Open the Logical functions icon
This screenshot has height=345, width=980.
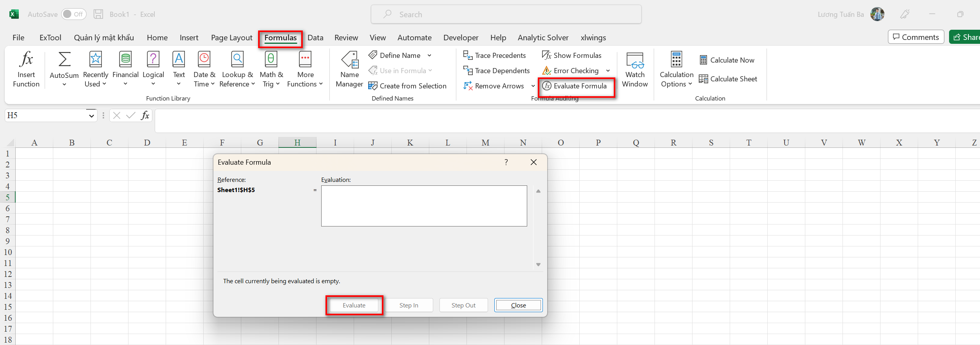coord(153,59)
